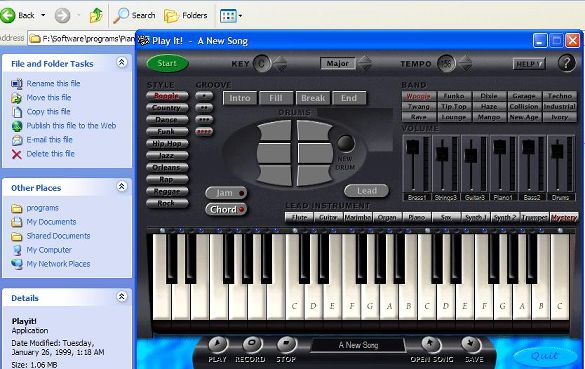
Task: Collapse the Other Places panel
Action: [x=122, y=186]
